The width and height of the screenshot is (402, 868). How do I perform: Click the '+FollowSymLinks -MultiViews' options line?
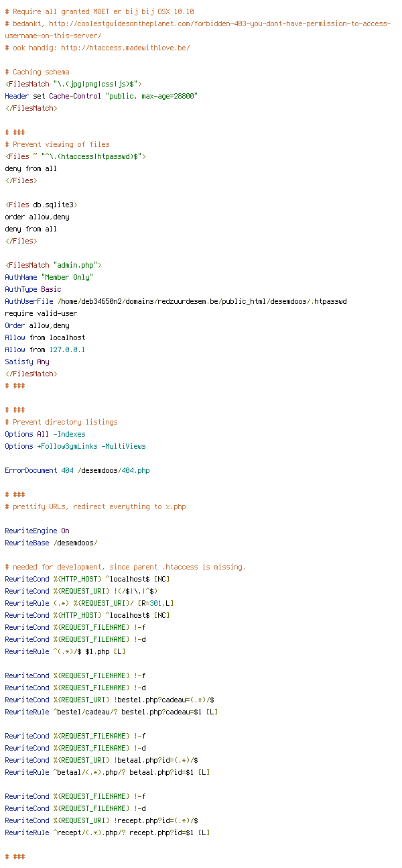coord(75,446)
